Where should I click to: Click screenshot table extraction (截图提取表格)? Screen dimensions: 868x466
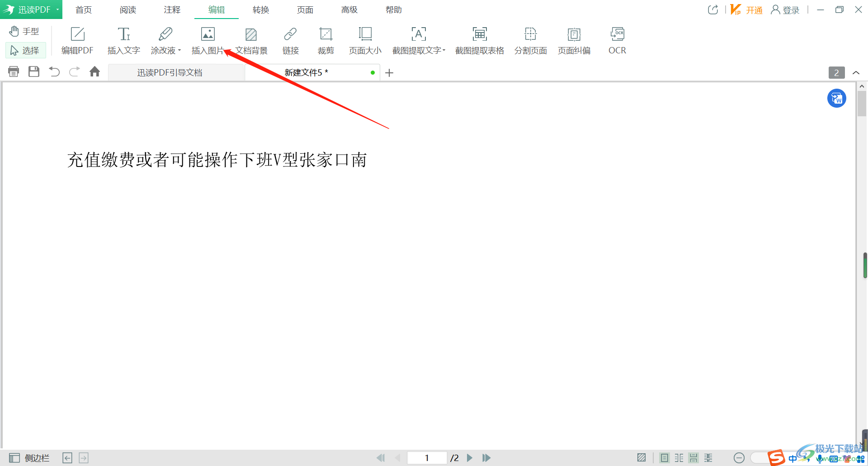click(x=480, y=41)
